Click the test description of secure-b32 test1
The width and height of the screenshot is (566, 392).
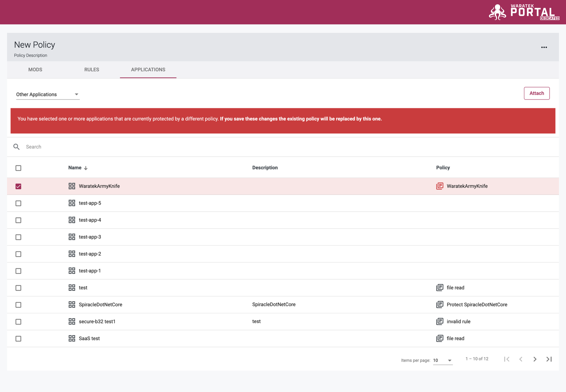pyautogui.click(x=256, y=321)
